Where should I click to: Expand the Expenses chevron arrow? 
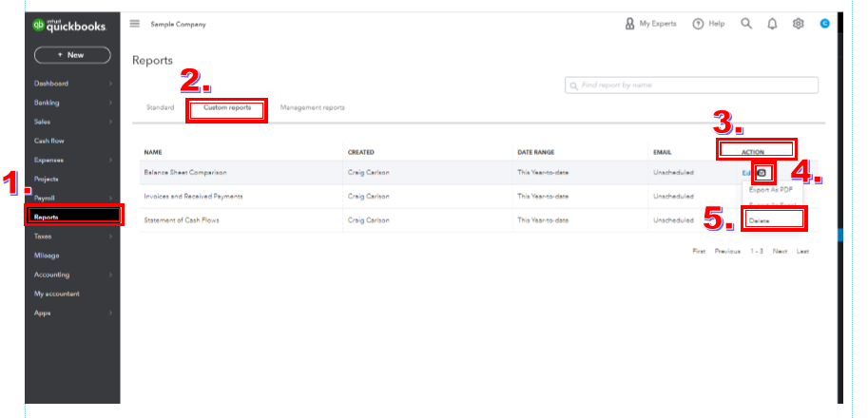click(110, 160)
